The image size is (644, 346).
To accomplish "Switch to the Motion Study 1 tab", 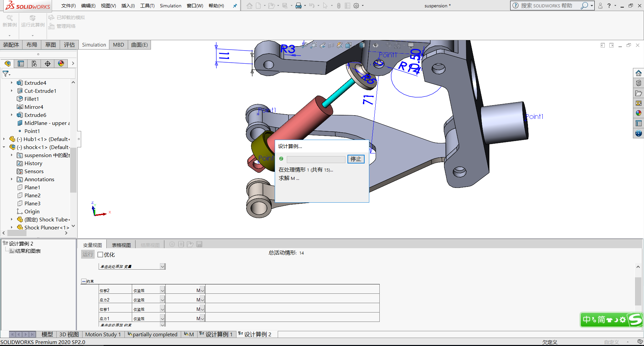I will click(x=103, y=334).
